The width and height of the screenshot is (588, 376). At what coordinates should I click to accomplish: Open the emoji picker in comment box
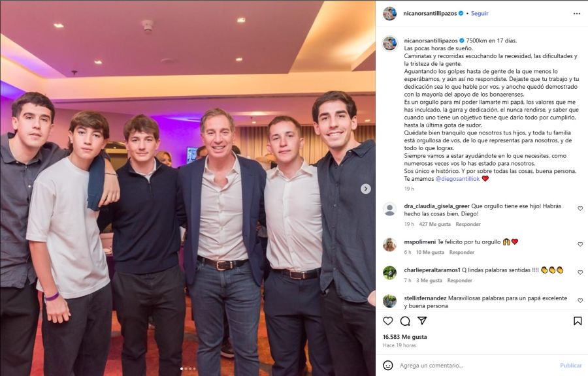(x=388, y=366)
